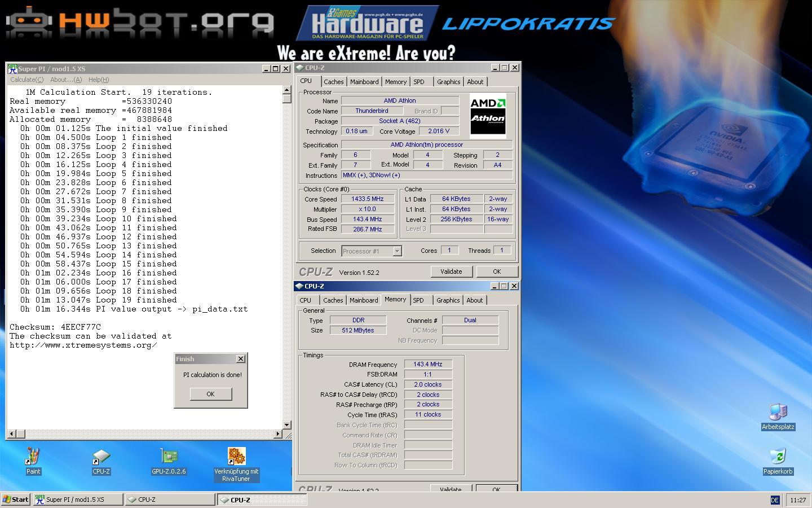
Task: Select About tab in lower CPU-Z window
Action: click(x=475, y=300)
